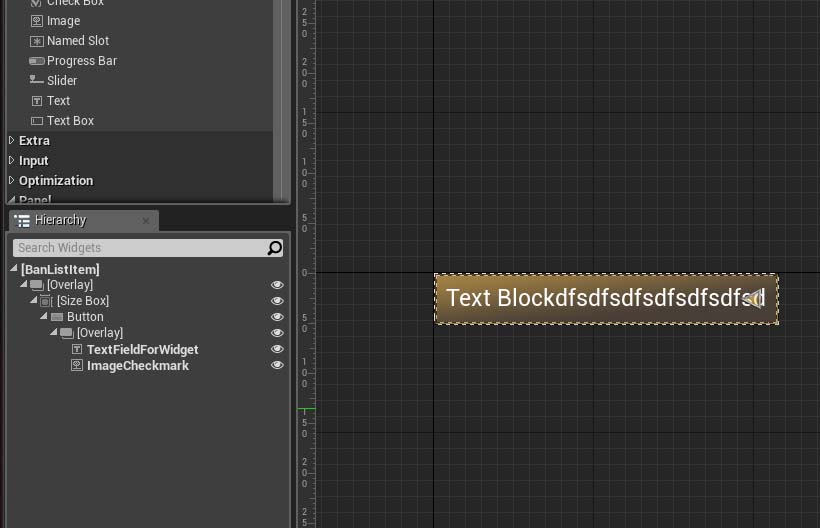Choose the Slider widget icon in palette
The height and width of the screenshot is (528, 820).
click(36, 80)
